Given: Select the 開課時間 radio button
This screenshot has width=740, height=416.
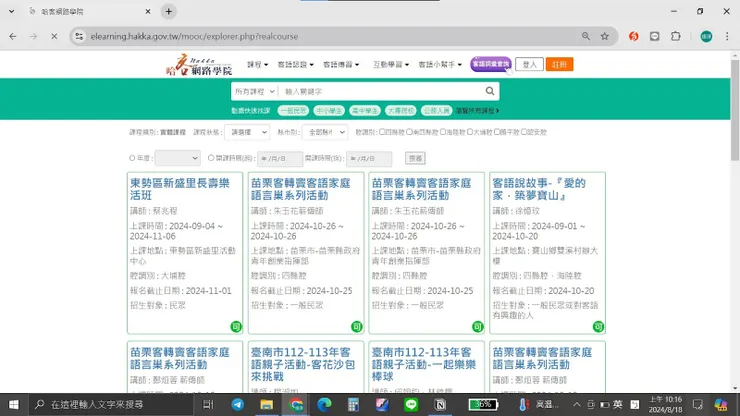Looking at the screenshot, I should coord(211,158).
